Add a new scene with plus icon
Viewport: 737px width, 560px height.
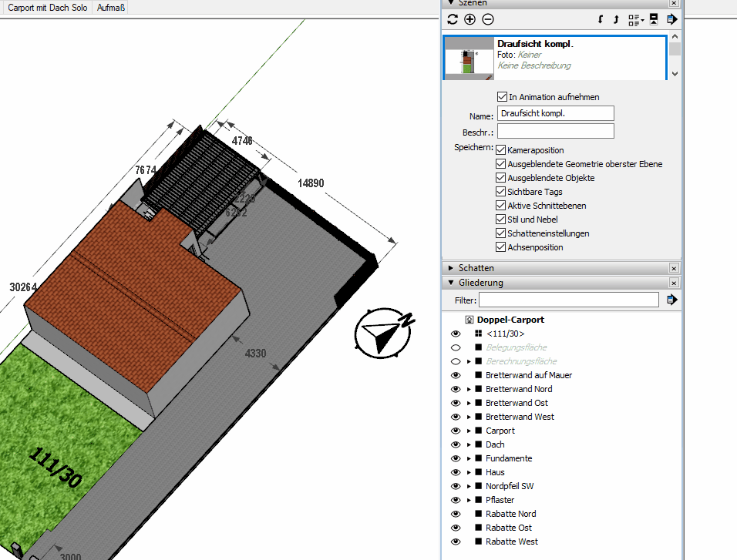[x=469, y=19]
